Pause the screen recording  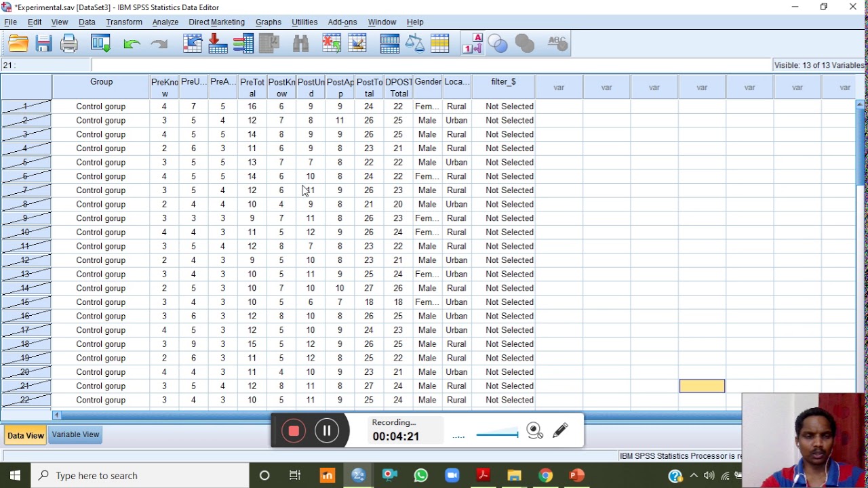(x=327, y=430)
